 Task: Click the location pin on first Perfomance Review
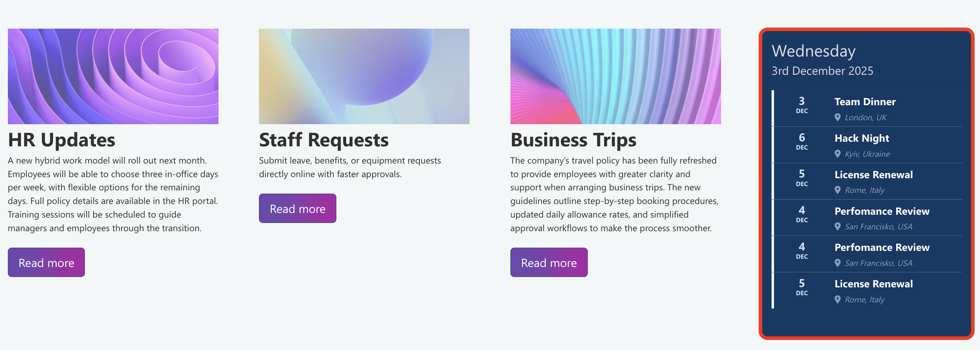pyautogui.click(x=837, y=227)
